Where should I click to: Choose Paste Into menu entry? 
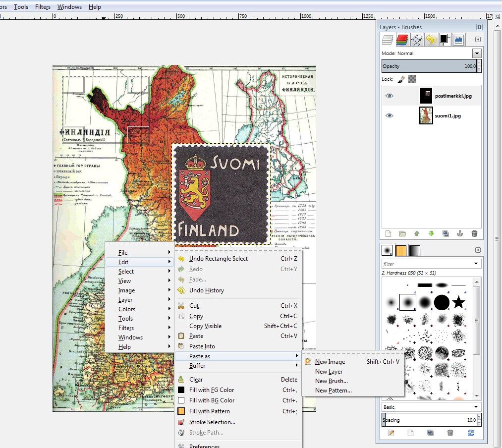(238, 346)
